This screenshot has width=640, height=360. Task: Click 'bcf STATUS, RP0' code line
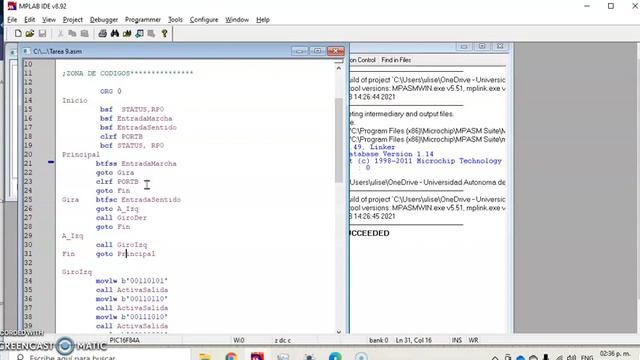(132, 145)
